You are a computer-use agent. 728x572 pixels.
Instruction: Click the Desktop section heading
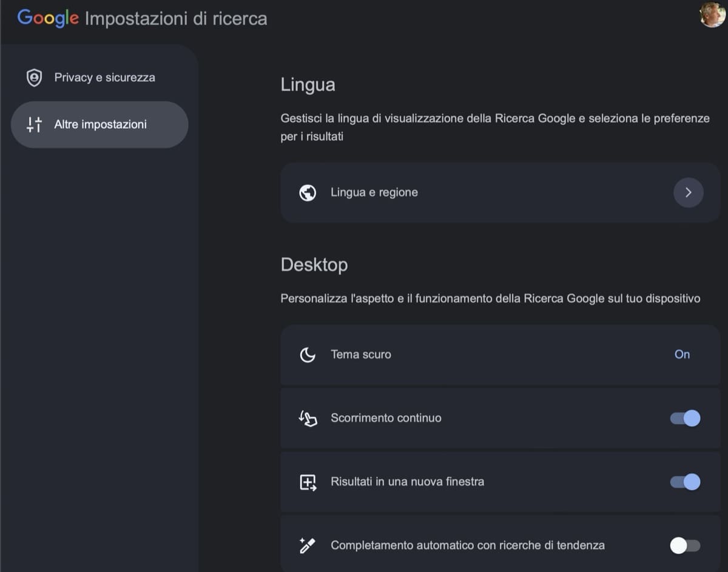[x=314, y=265]
